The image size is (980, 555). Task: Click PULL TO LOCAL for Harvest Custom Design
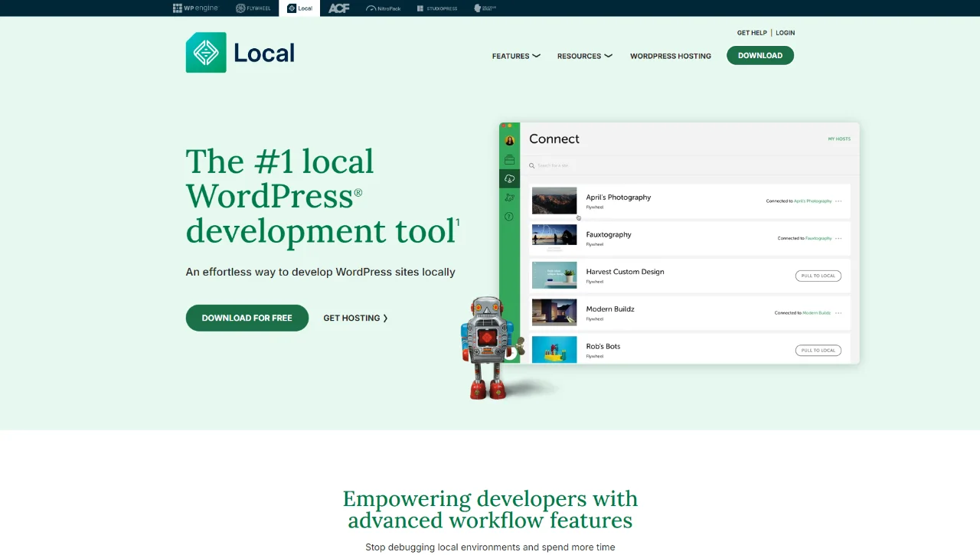click(818, 276)
